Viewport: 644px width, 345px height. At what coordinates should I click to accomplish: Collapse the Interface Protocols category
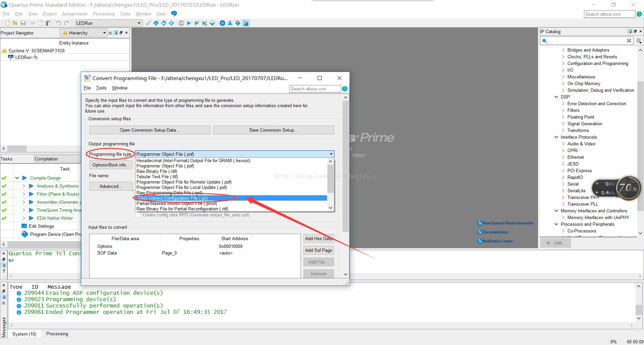(x=556, y=137)
